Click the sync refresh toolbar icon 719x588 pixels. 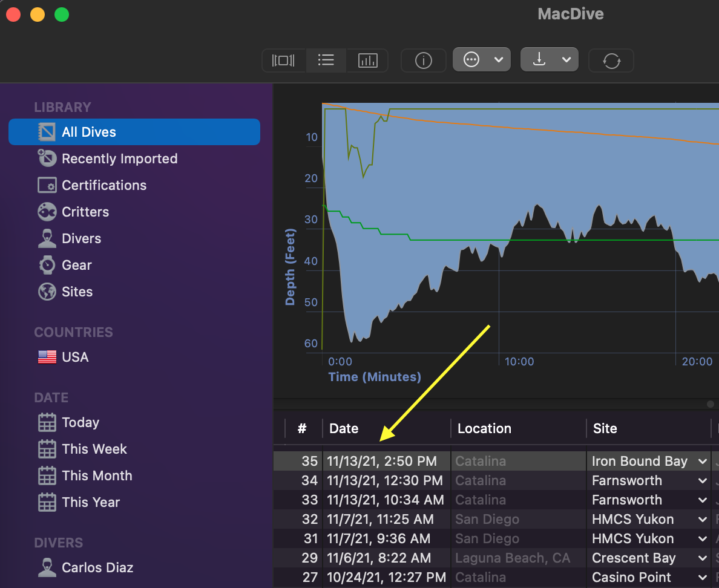coord(611,60)
